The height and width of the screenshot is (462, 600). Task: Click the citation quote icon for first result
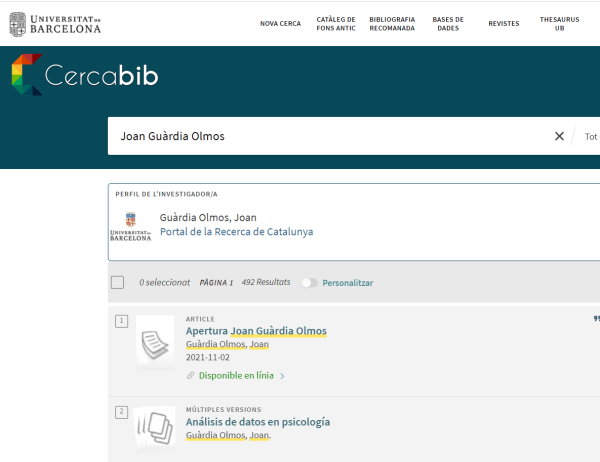[596, 319]
